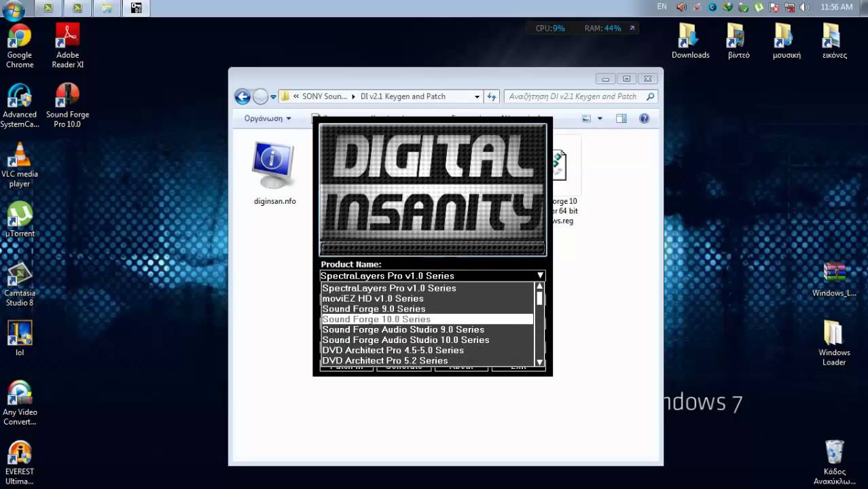Click the Explorer Back navigation button
This screenshot has height=489, width=868.
click(x=242, y=96)
